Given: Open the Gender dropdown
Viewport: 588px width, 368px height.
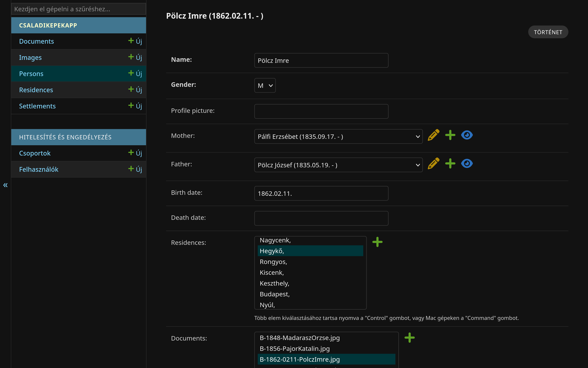Looking at the screenshot, I should (265, 85).
